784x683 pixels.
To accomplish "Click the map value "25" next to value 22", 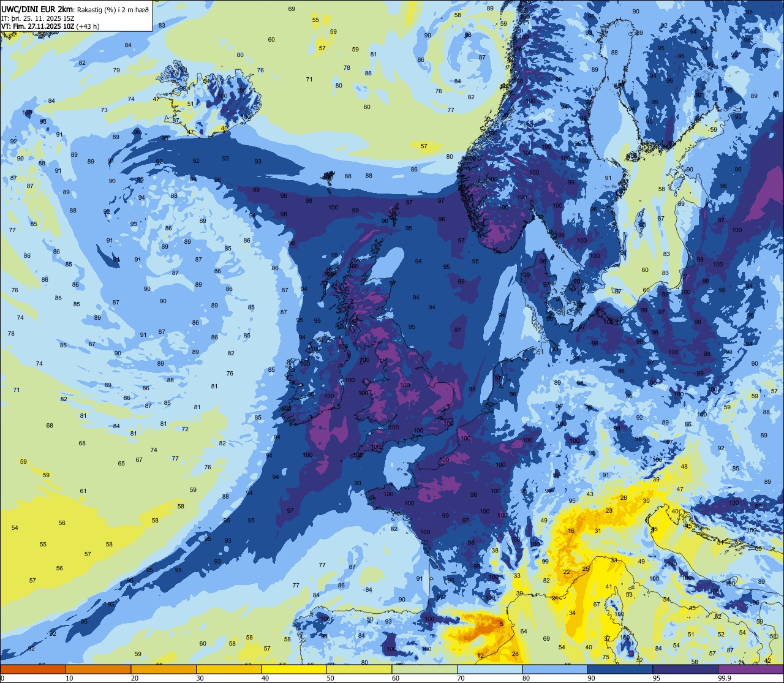I will pos(586,569).
